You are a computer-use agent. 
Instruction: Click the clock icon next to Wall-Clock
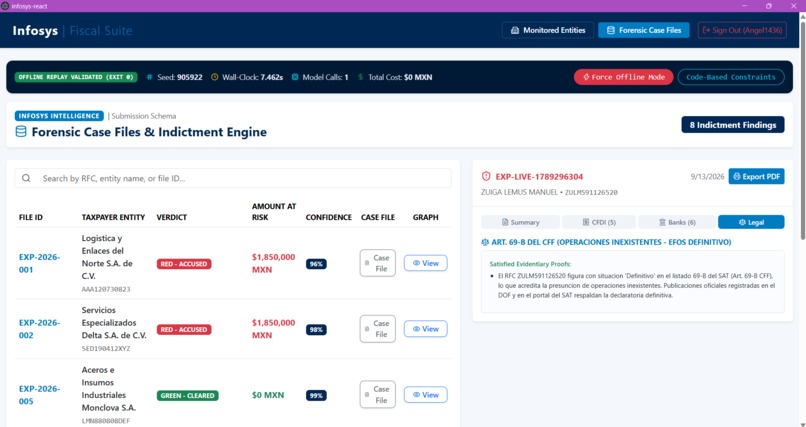[x=215, y=77]
